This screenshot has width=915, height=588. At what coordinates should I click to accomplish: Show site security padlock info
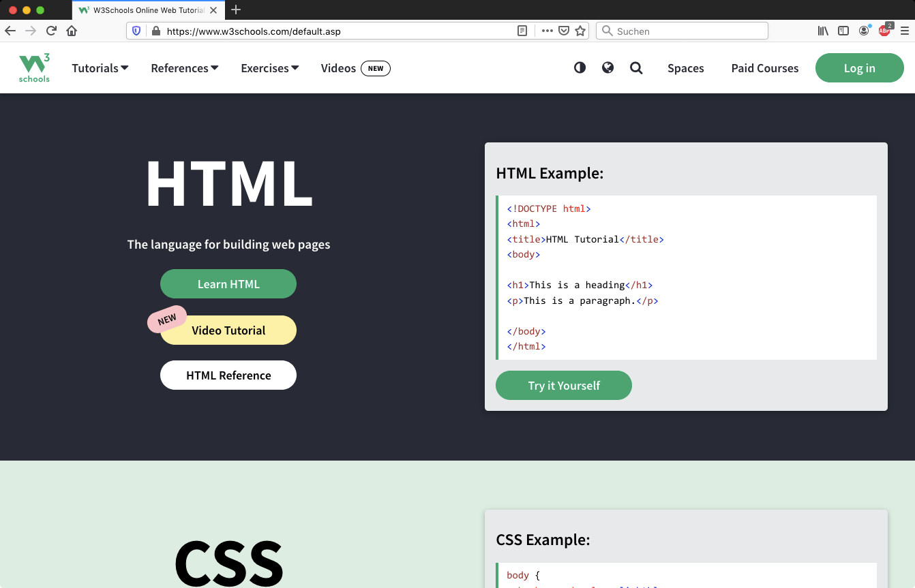[156, 31]
